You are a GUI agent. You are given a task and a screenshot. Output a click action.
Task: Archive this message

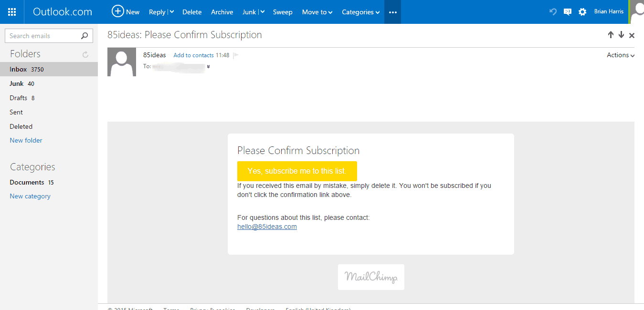222,12
